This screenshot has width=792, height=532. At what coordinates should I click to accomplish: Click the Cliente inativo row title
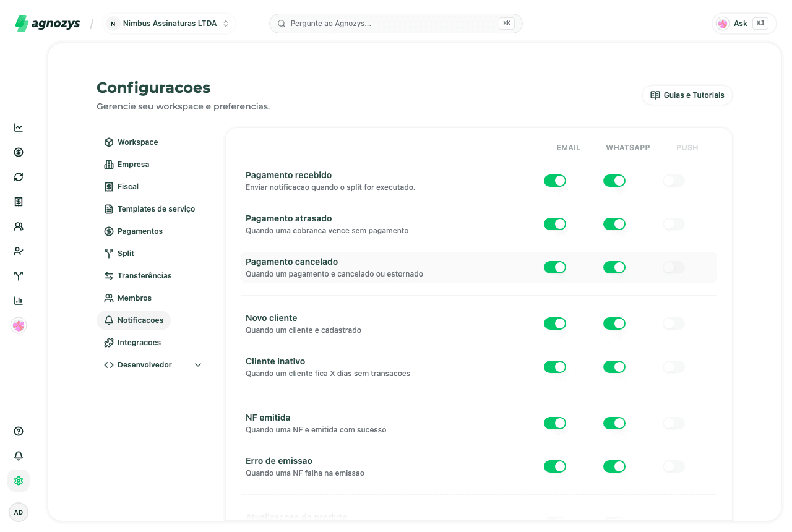tap(275, 361)
